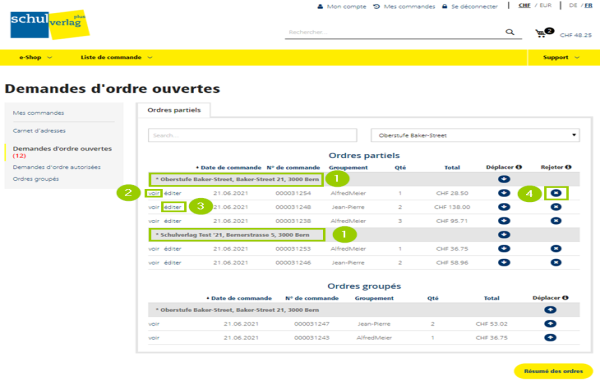Open Demandes d'ordre autorisées sidebar item
This screenshot has width=600, height=382.
pos(57,167)
